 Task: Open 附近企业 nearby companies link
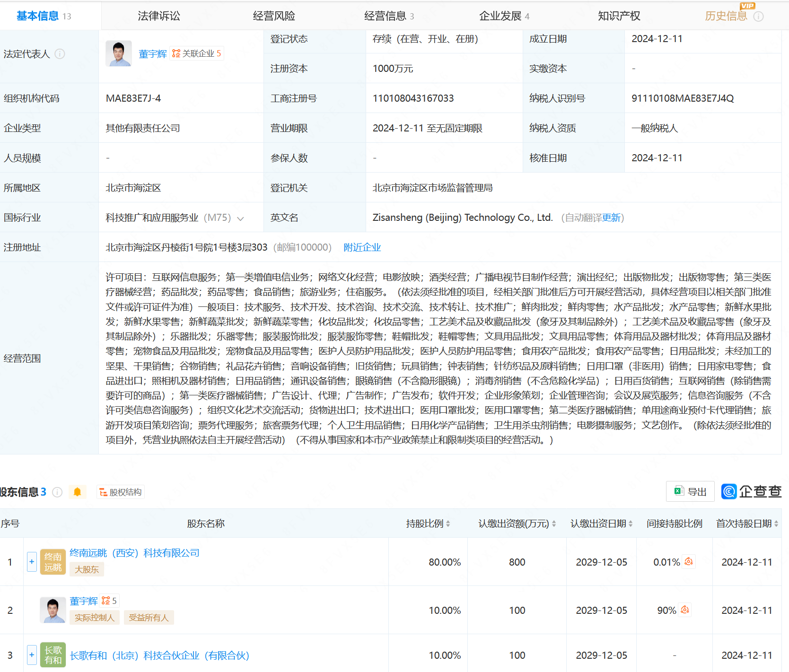(x=362, y=247)
